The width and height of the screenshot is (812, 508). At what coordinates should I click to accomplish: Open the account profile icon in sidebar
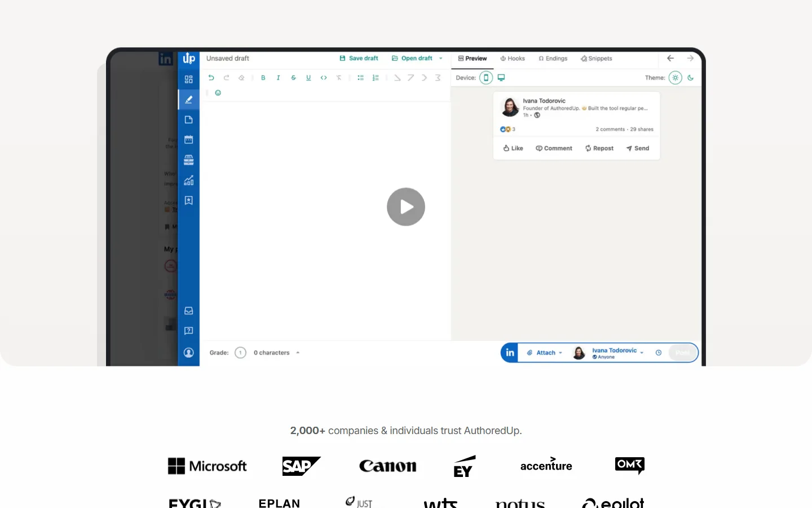189,353
